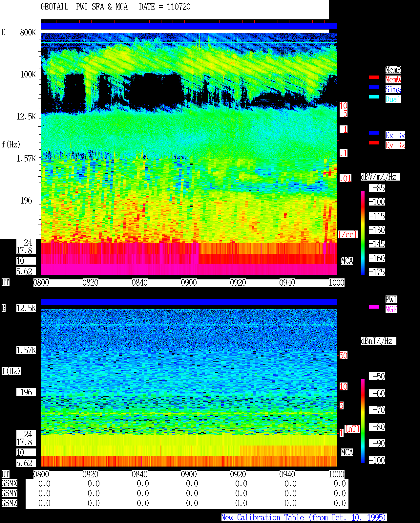Click the blue mode bar above B spectrogram
This screenshot has width=420, height=523.
[x=189, y=302]
